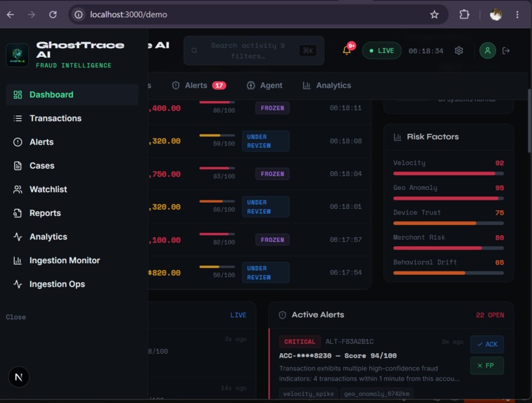Open notifications via the bell icon
The width and height of the screenshot is (532, 403).
(347, 51)
